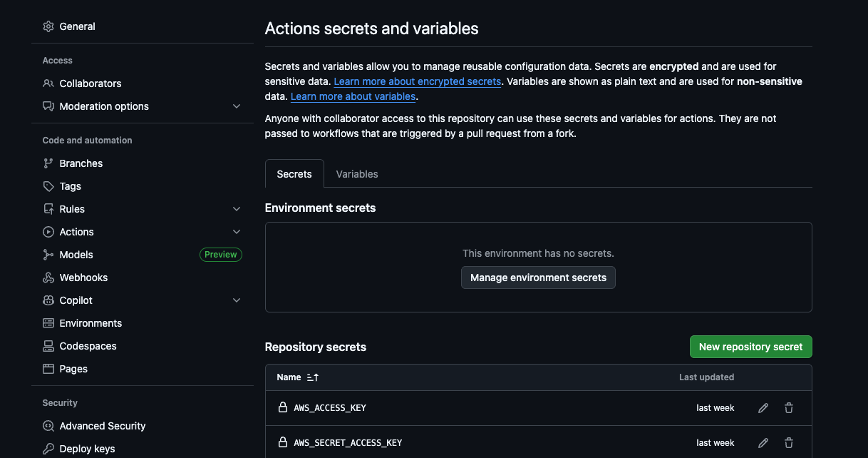This screenshot has height=458, width=868.
Task: Expand the Rules sidebar section
Action: tap(237, 209)
